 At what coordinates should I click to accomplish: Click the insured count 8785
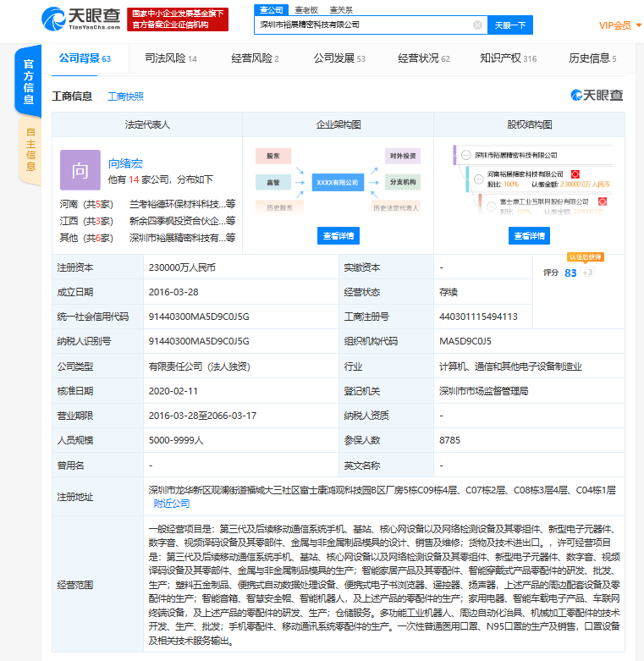tap(449, 441)
